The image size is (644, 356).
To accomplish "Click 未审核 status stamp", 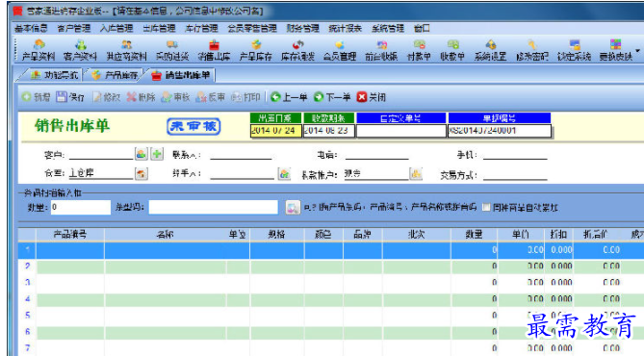I will (193, 126).
